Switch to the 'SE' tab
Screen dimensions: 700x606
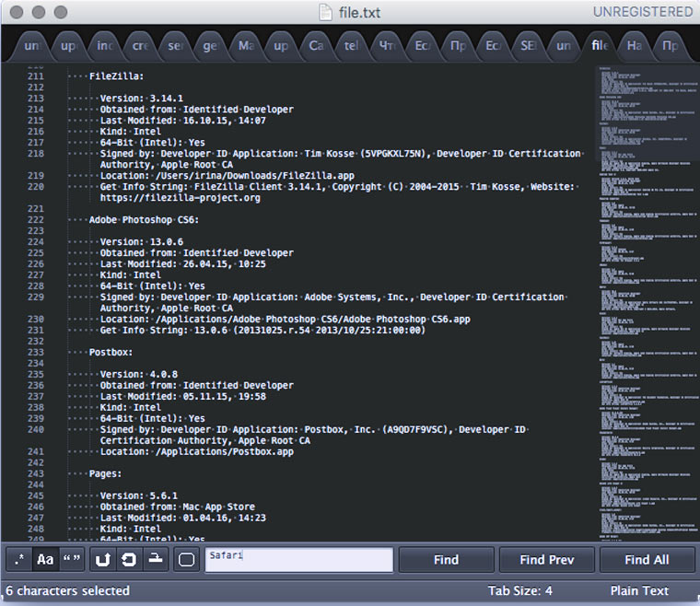528,45
